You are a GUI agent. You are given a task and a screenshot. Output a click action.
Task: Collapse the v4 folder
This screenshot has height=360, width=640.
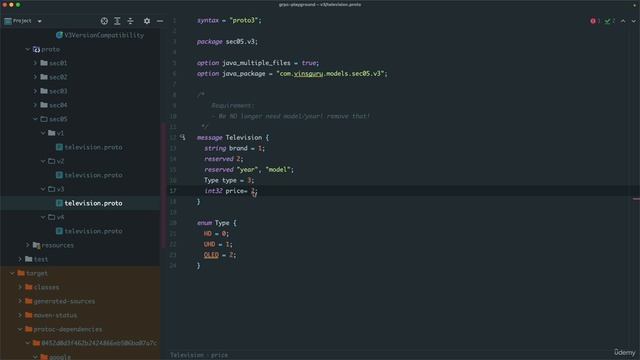pos(43,217)
